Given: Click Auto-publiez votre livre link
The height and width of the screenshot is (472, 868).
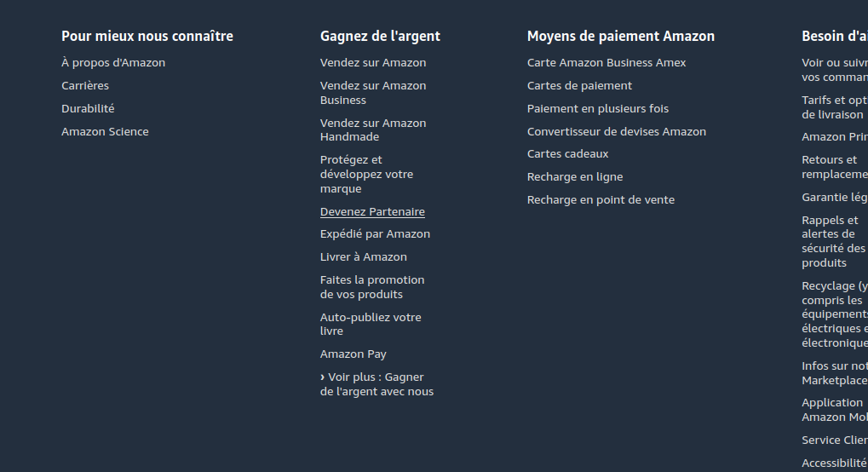Looking at the screenshot, I should pyautogui.click(x=371, y=324).
